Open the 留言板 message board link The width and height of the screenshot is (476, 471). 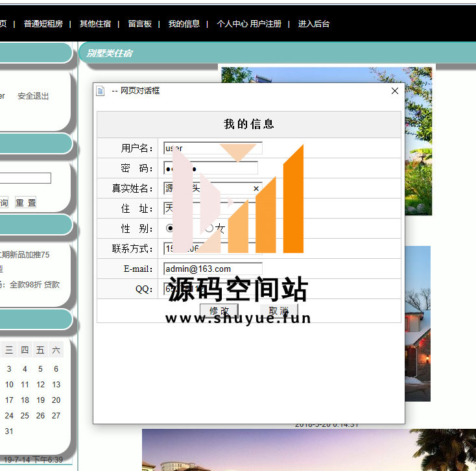coord(139,24)
